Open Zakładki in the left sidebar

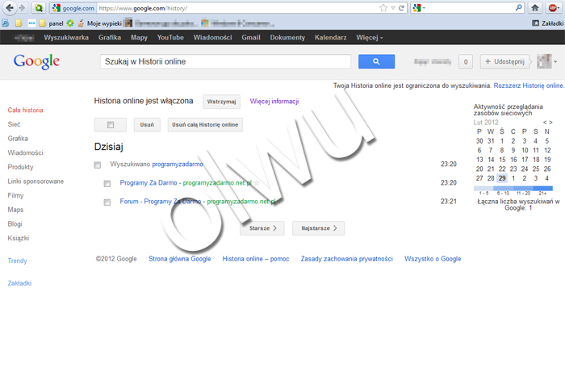19,283
